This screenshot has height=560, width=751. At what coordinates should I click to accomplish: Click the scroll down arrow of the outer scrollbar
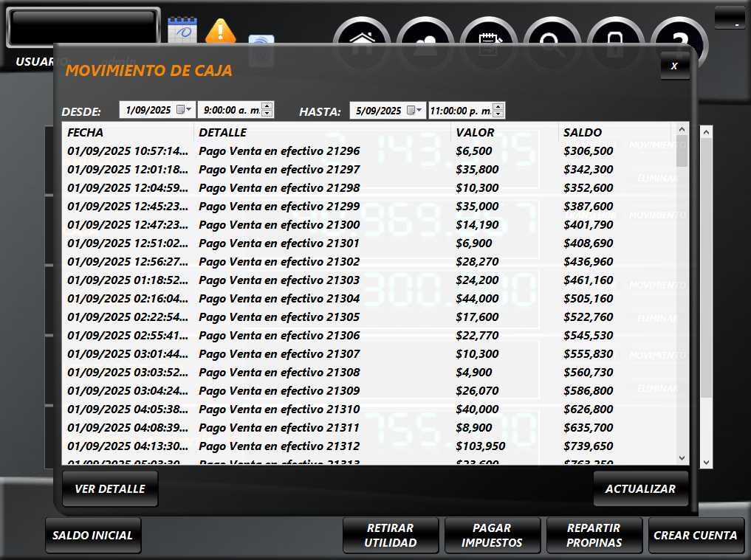(x=706, y=461)
